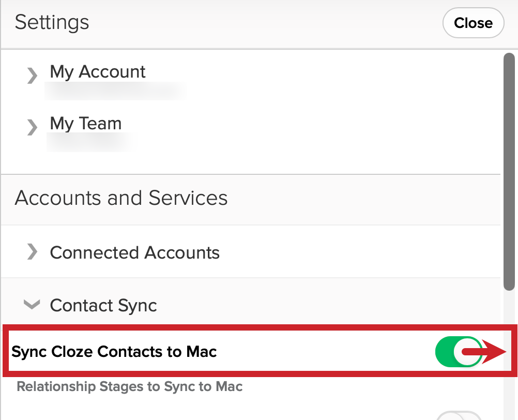Click the Contact Sync section label
Image resolution: width=518 pixels, height=420 pixels.
(x=103, y=305)
